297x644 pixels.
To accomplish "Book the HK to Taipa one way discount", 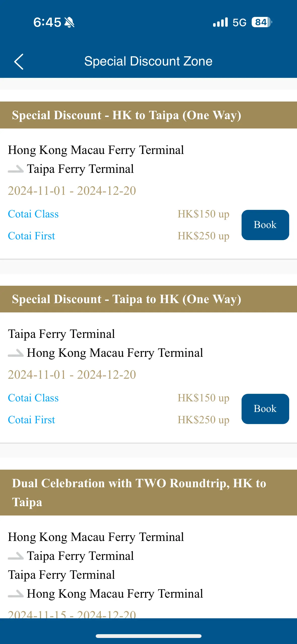I will 265,225.
